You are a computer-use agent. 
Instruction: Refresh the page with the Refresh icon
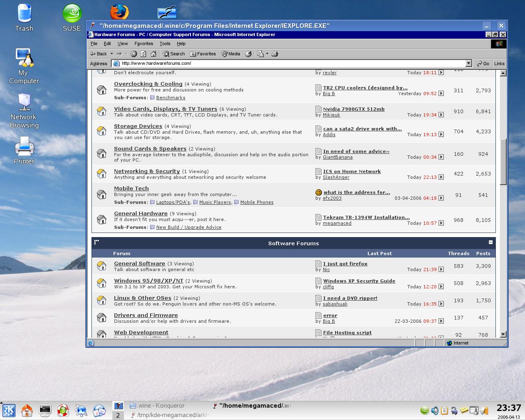click(144, 54)
